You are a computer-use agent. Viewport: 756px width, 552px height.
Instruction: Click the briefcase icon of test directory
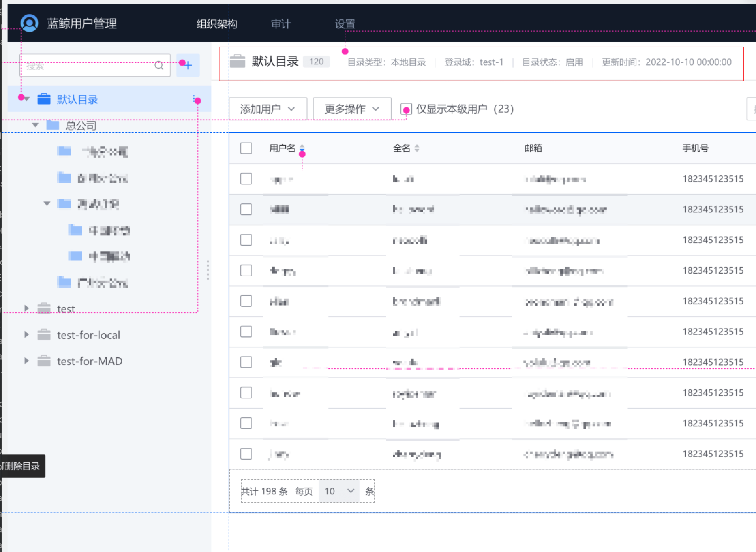(x=44, y=308)
